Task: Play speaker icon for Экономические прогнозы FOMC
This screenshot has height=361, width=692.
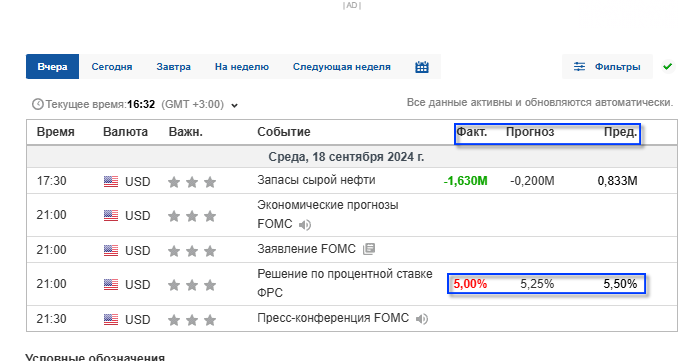Action: click(305, 225)
